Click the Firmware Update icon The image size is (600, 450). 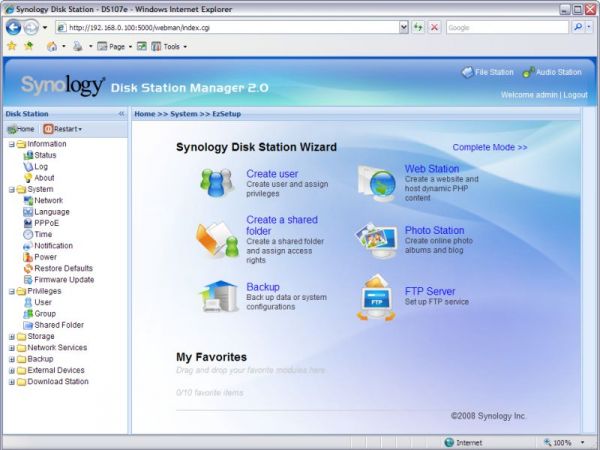[x=28, y=280]
